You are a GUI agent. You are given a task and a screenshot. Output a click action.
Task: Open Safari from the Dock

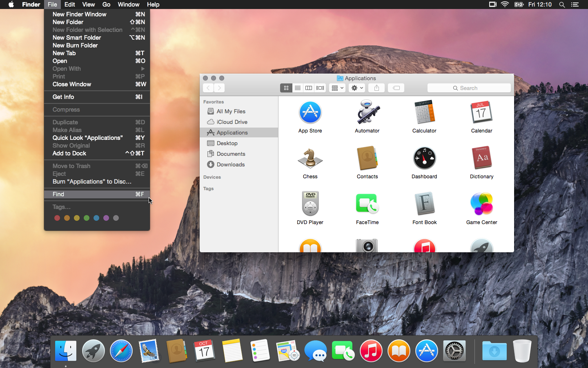tap(121, 351)
